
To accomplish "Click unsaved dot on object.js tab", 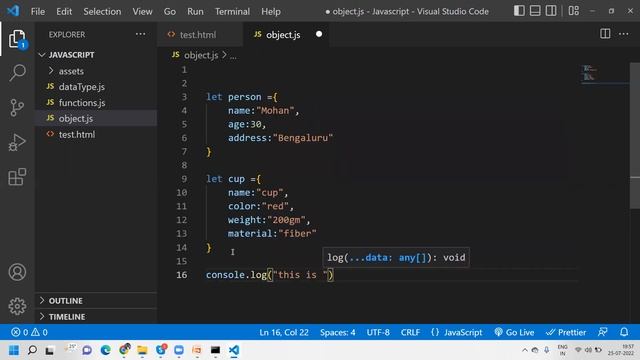I will pyautogui.click(x=319, y=34).
